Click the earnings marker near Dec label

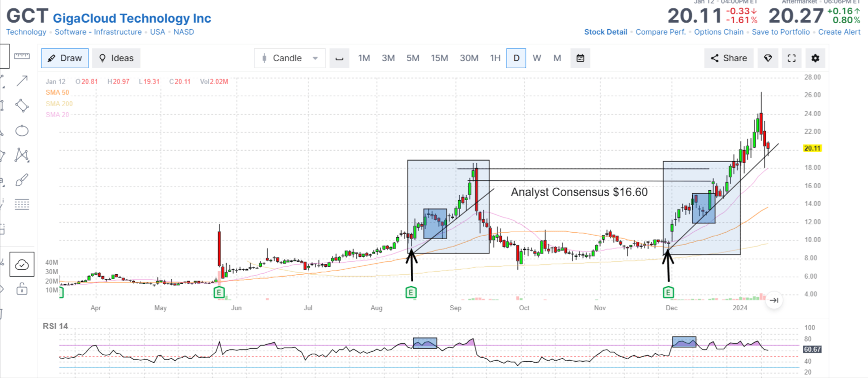tap(668, 293)
